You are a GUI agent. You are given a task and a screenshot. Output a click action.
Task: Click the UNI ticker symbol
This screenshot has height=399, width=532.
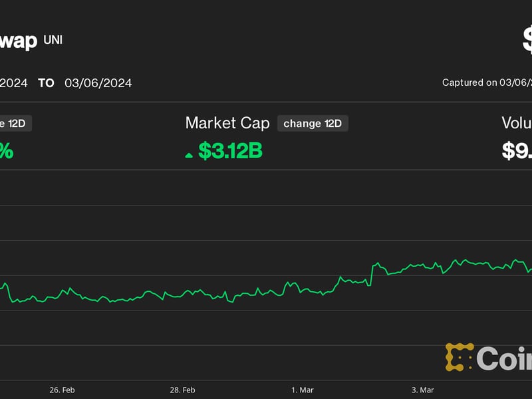pos(53,39)
